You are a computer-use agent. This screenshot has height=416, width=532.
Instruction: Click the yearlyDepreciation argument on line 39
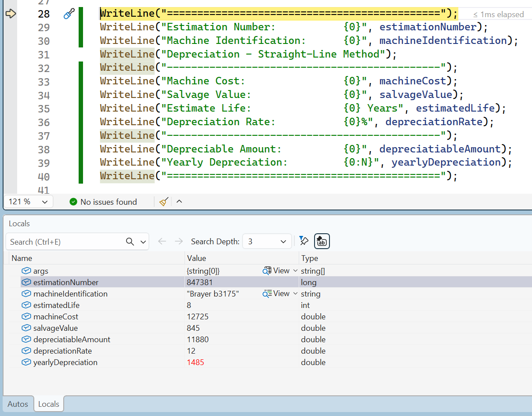[446, 162]
